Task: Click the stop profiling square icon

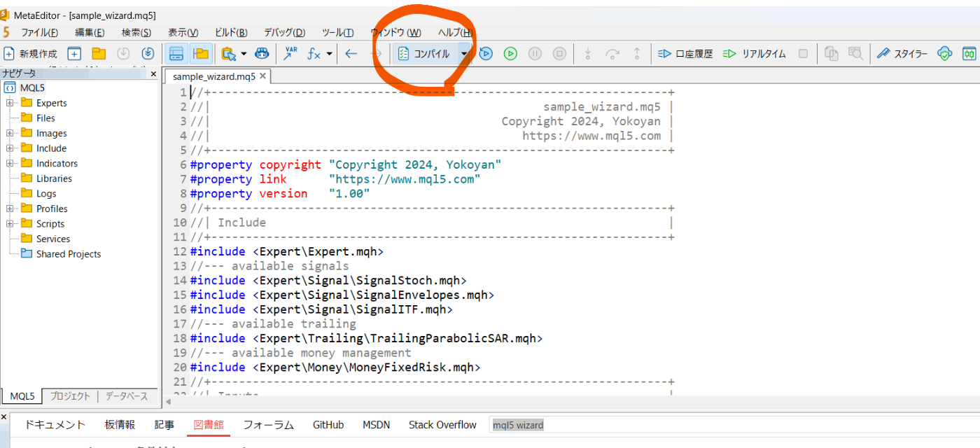Action: pos(804,53)
